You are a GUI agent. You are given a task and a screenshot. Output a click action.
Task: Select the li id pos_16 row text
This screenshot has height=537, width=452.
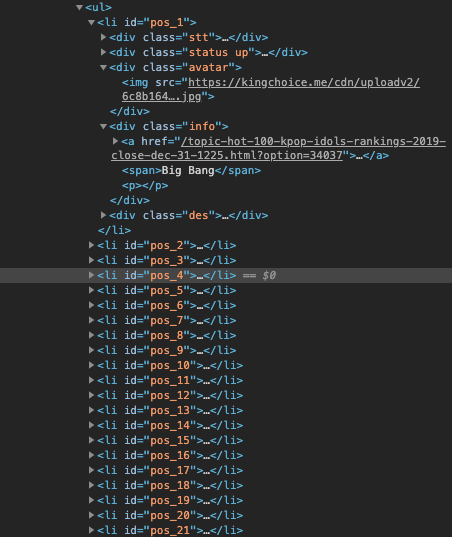(x=170, y=455)
